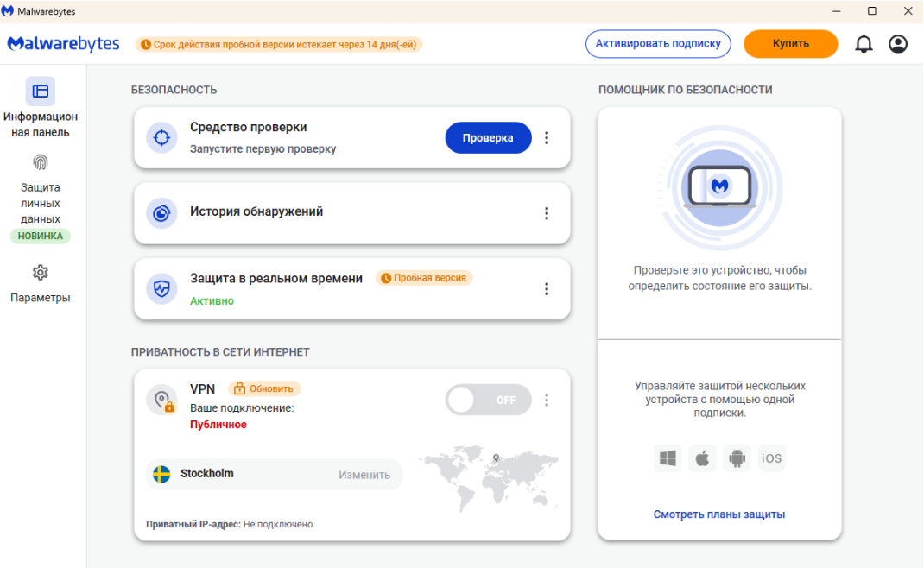Click Защита в реальном времени title
The image size is (924, 568).
click(275, 278)
